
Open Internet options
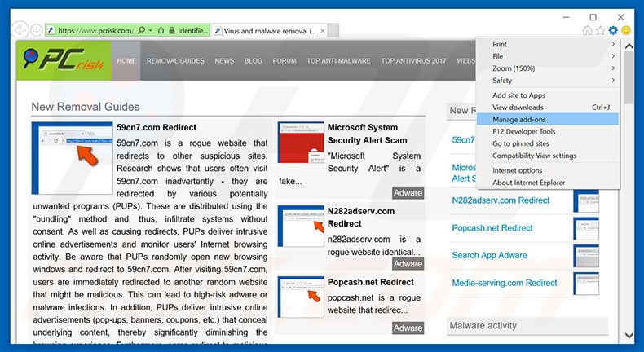coord(548,170)
